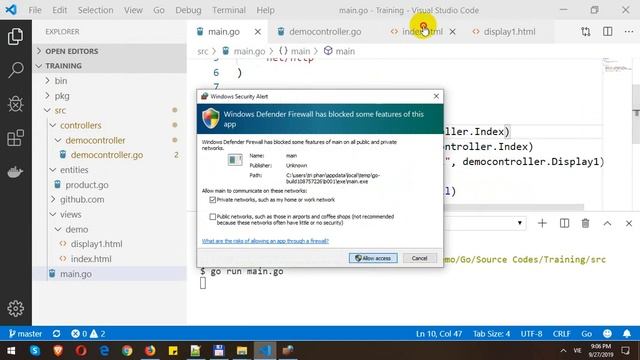The image size is (640, 360).
Task: Click the master branch indicator
Action: [25, 333]
